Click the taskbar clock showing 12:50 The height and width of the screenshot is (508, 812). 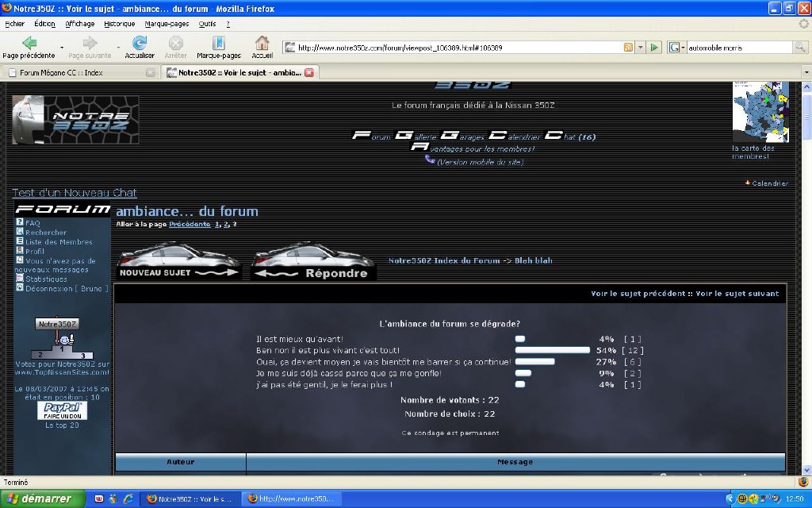pyautogui.click(x=795, y=498)
